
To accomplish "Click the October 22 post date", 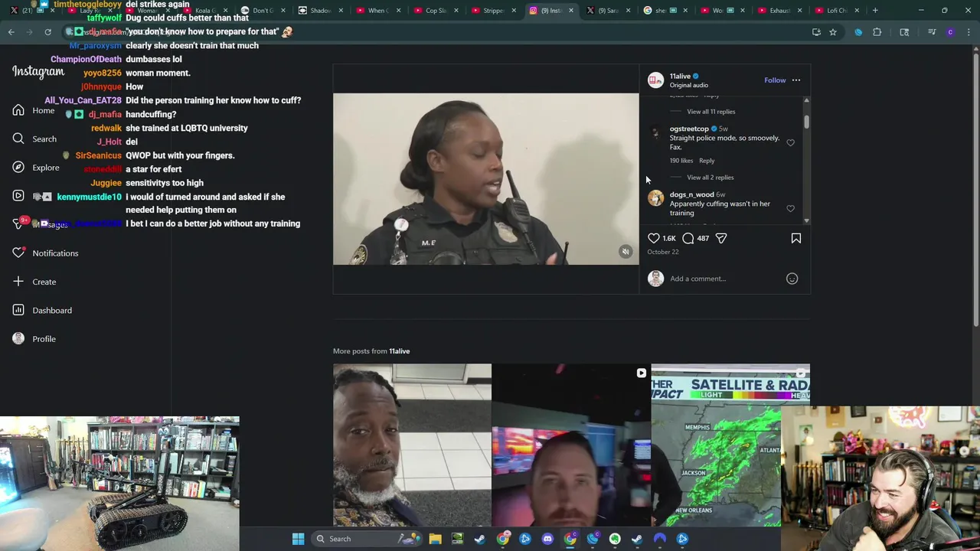I will [663, 252].
